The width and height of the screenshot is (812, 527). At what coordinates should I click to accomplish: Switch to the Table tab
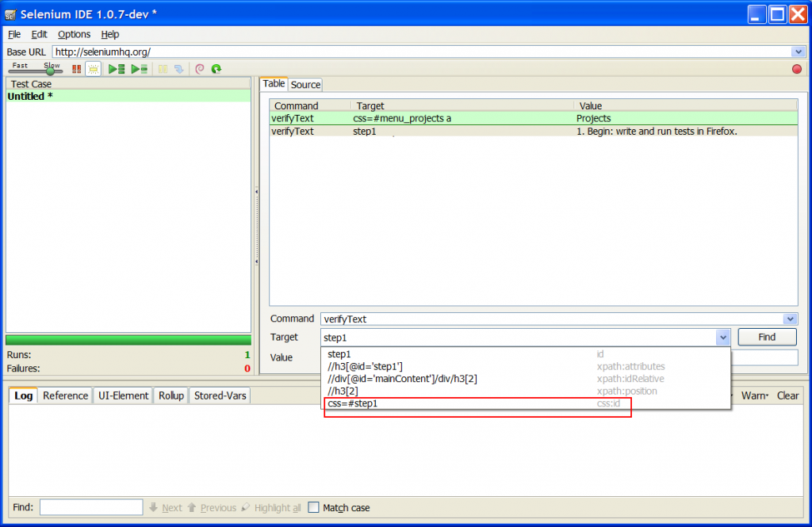pos(274,84)
